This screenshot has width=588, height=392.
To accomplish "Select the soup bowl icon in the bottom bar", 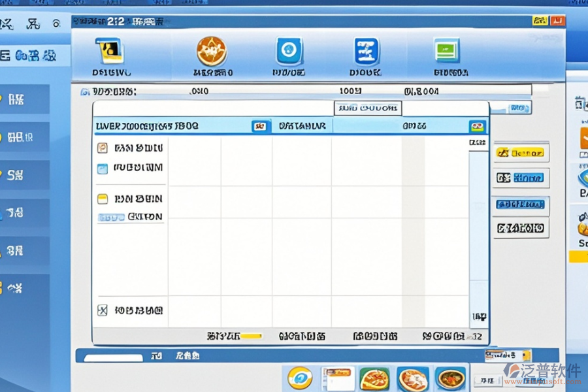I will [451, 378].
